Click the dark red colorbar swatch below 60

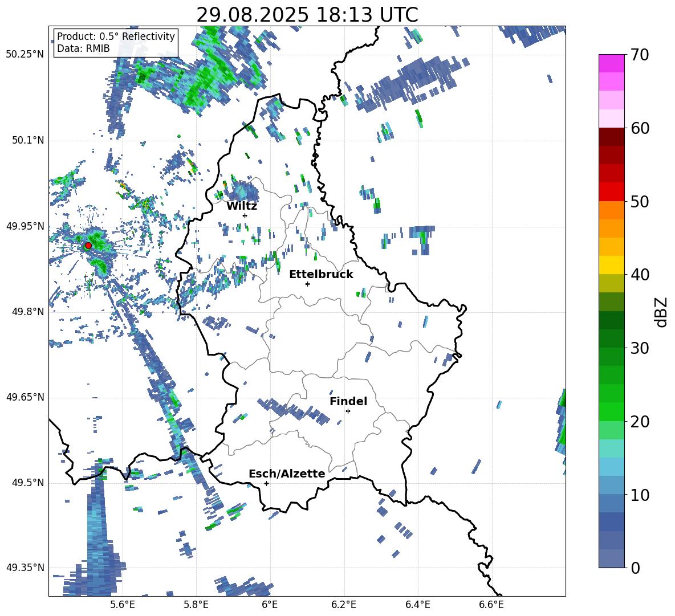click(611, 137)
